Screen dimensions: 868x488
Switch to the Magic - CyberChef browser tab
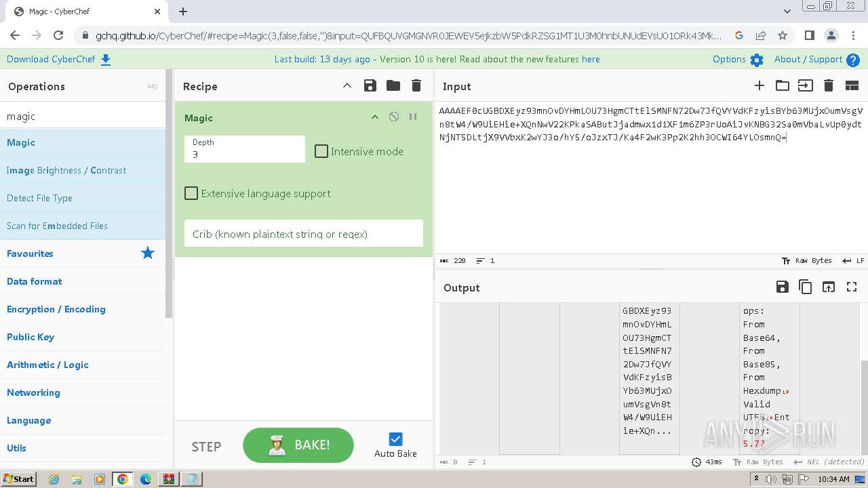(87, 12)
